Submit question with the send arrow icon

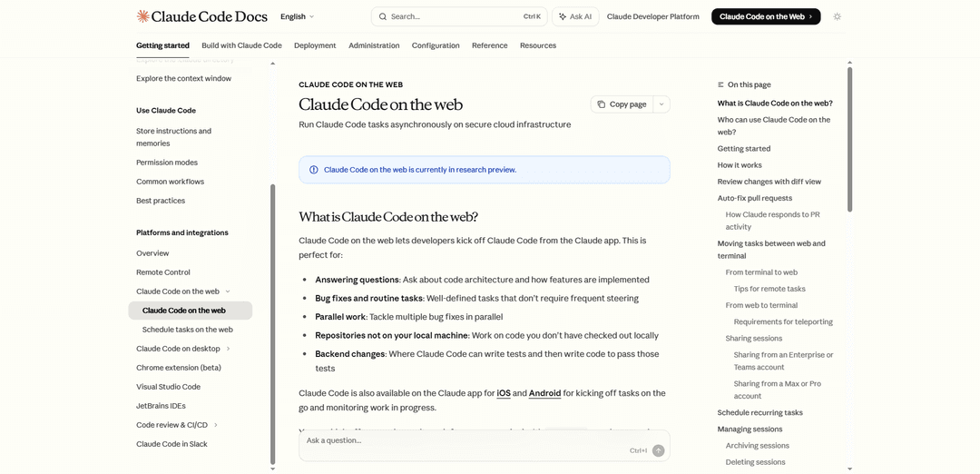(659, 450)
